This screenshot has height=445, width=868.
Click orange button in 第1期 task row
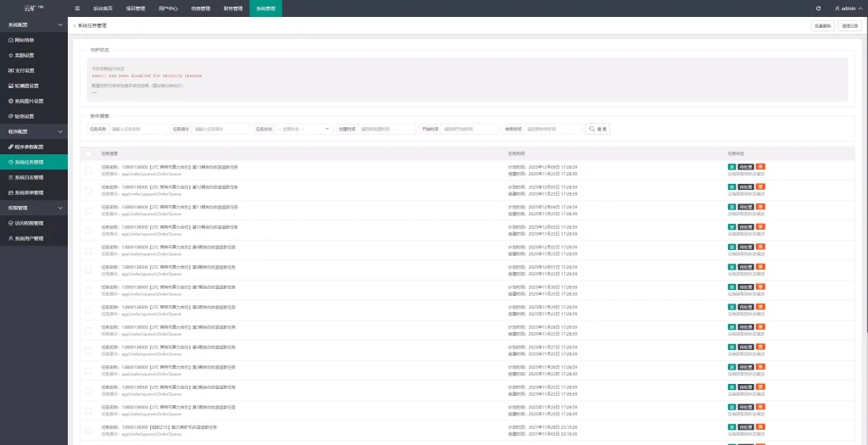click(760, 407)
